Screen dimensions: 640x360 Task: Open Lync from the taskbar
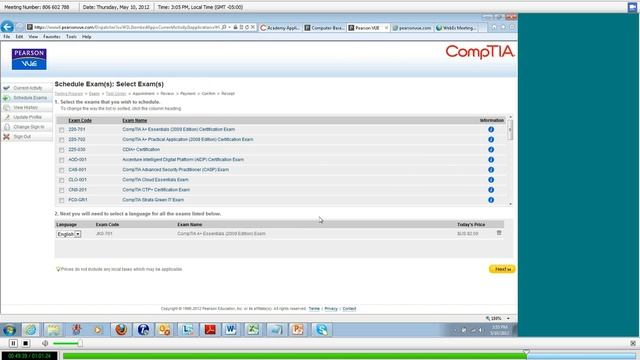pyautogui.click(x=187, y=329)
